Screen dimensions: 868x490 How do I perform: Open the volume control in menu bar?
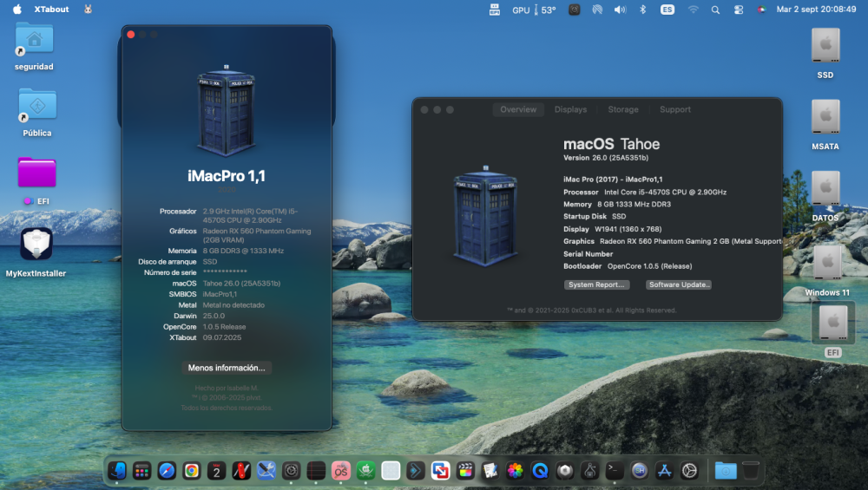(x=620, y=10)
